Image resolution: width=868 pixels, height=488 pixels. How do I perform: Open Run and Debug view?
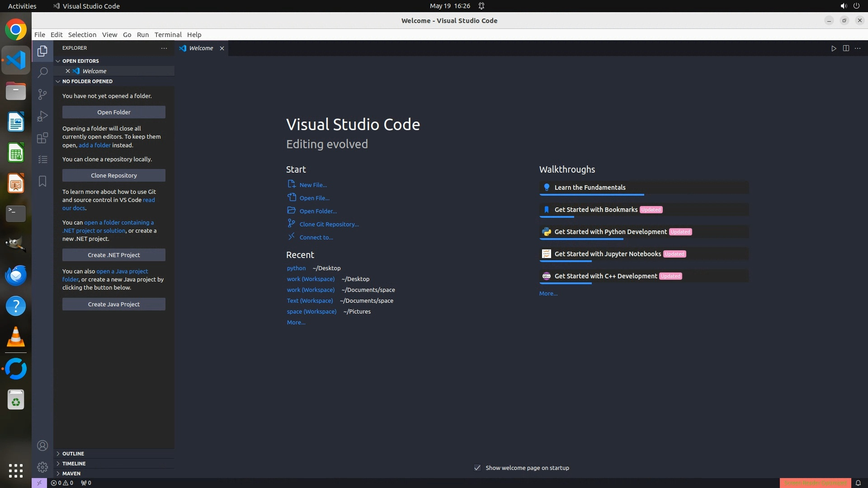pos(42,116)
